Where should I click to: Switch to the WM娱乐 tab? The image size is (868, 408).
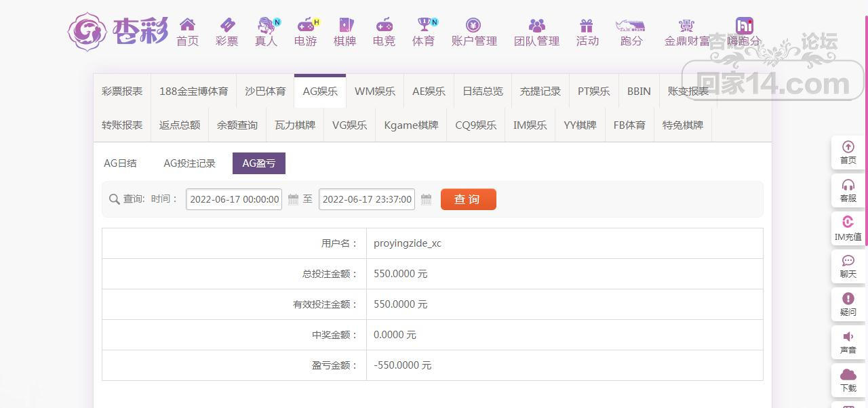pyautogui.click(x=374, y=91)
